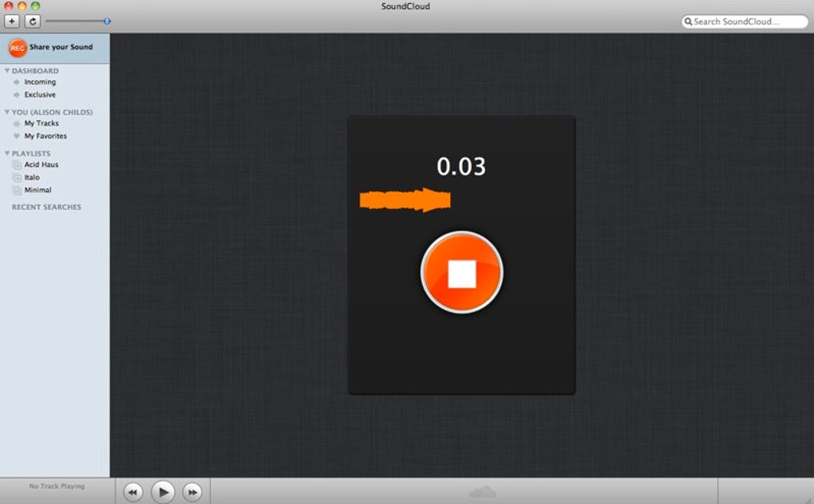Click the add button in the toolbar
Screen dimensions: 814x504
pyautogui.click(x=13, y=22)
